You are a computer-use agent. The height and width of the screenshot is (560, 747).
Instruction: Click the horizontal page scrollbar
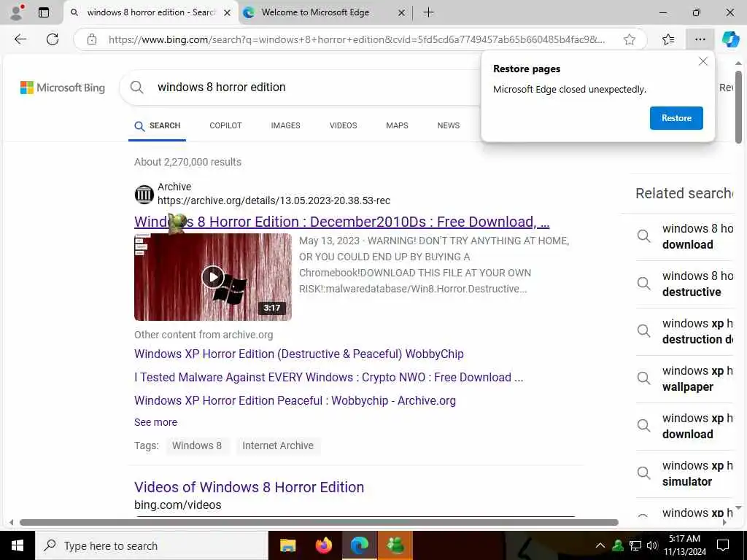[319, 522]
